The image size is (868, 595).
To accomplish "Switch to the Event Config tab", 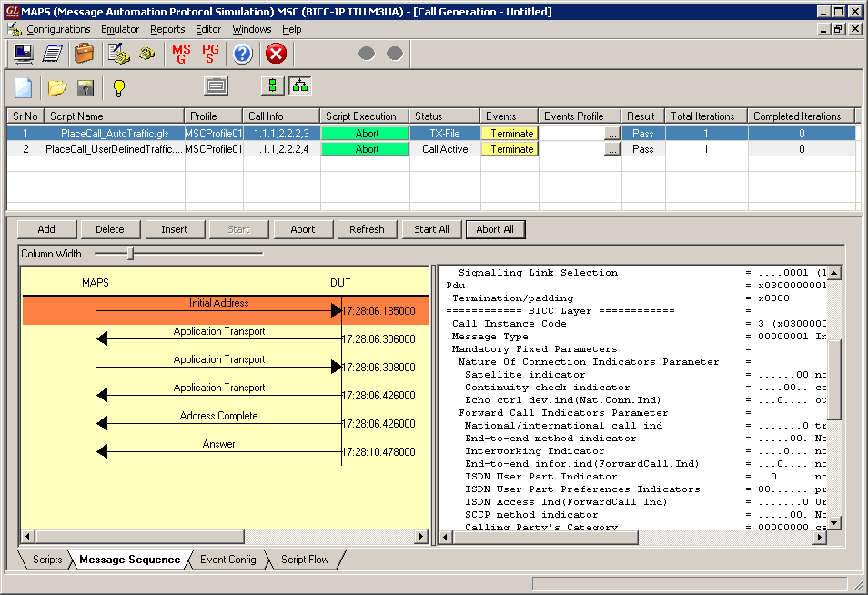I will 228,560.
